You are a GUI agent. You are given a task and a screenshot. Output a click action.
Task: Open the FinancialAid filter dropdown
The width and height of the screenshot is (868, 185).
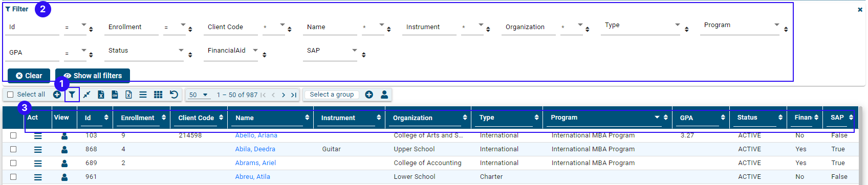point(231,51)
